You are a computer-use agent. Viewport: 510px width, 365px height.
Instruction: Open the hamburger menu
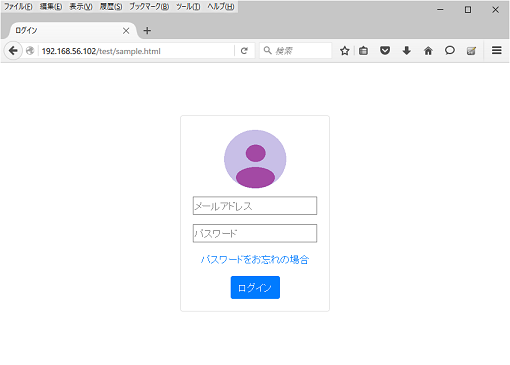[x=497, y=50]
